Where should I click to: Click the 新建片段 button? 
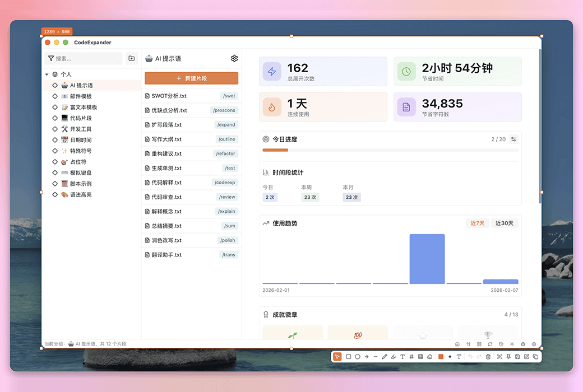[x=191, y=78]
